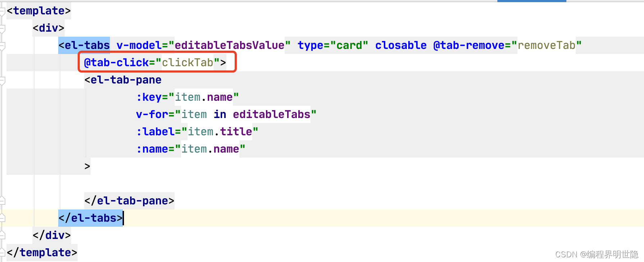The width and height of the screenshot is (644, 262).
Task: Click the opening <div> tag text
Action: tap(49, 28)
